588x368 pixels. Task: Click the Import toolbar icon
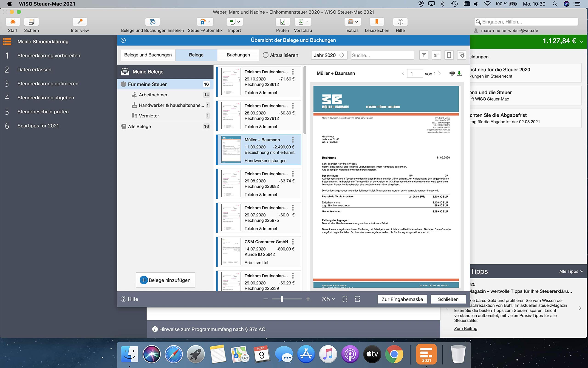tap(232, 22)
